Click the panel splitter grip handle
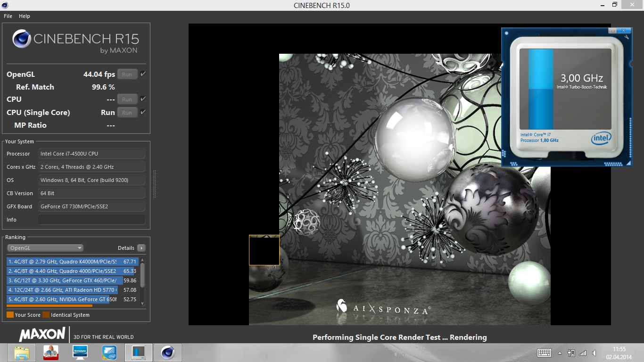Viewport: 644px width, 362px height. 154,184
